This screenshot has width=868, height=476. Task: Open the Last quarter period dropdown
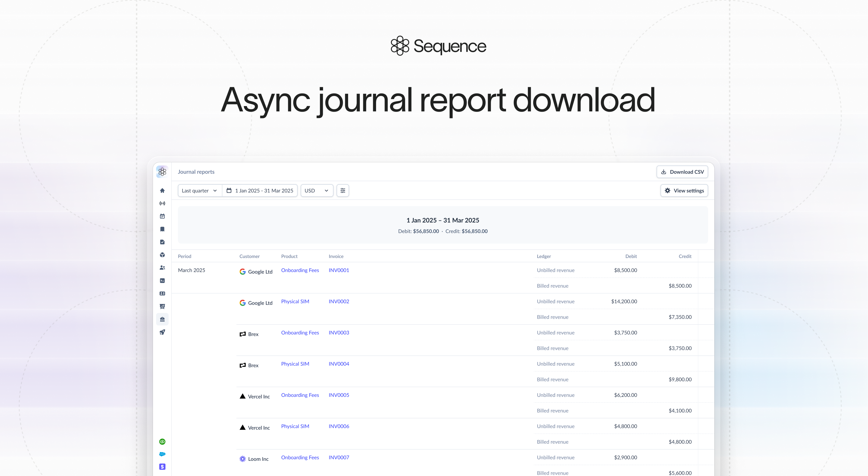pyautogui.click(x=199, y=191)
